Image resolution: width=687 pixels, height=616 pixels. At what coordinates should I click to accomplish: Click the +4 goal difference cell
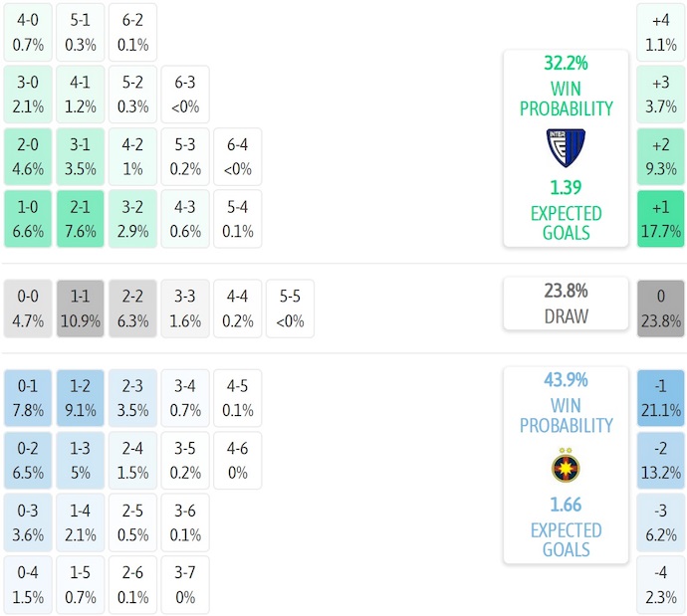click(660, 32)
